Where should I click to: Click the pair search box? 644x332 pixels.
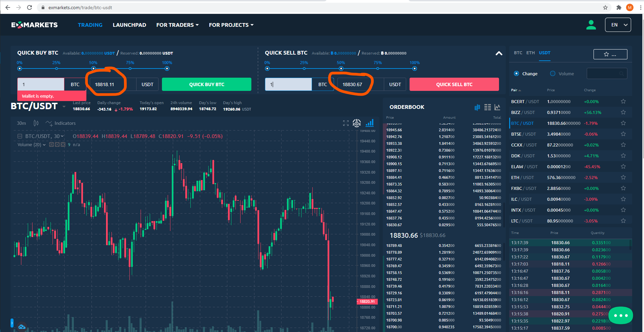pos(607,74)
